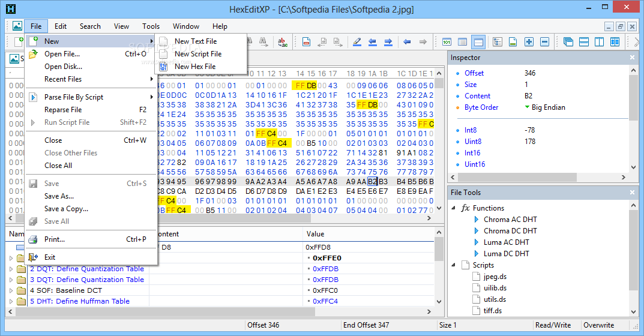The width and height of the screenshot is (644, 336).
Task: Click the replace text (ab-ac) toolbar icon
Action: click(283, 42)
